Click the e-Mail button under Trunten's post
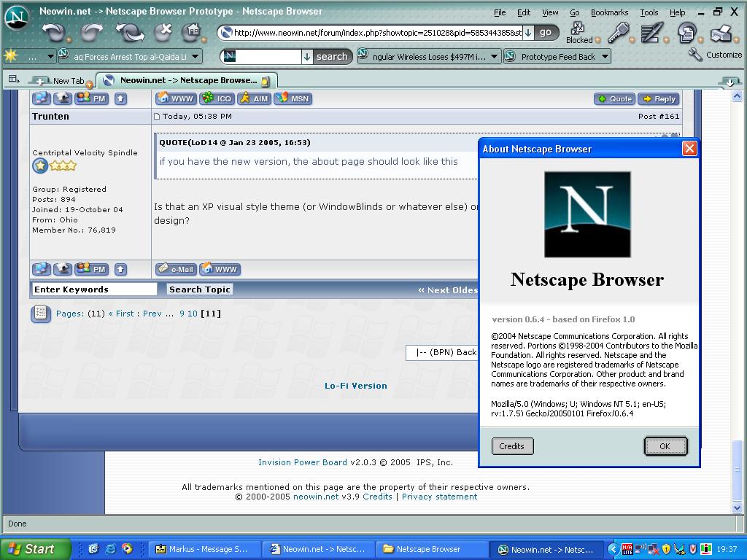 coord(176,268)
